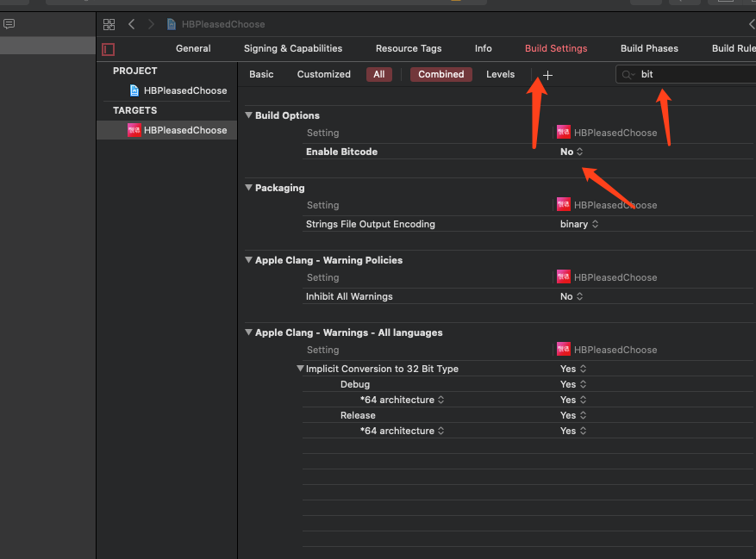This screenshot has height=559, width=756.
Task: Open *64 architecture selector under Debug
Action: pyautogui.click(x=402, y=400)
